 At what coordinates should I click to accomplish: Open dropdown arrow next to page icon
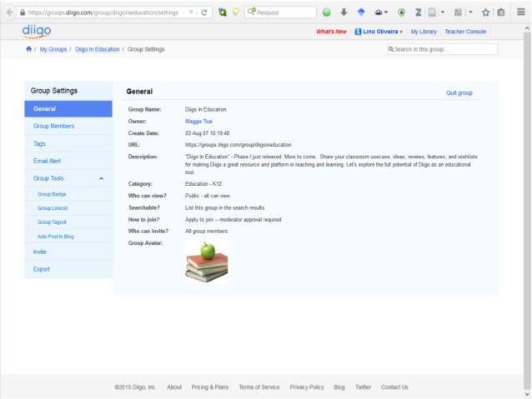[x=443, y=12]
